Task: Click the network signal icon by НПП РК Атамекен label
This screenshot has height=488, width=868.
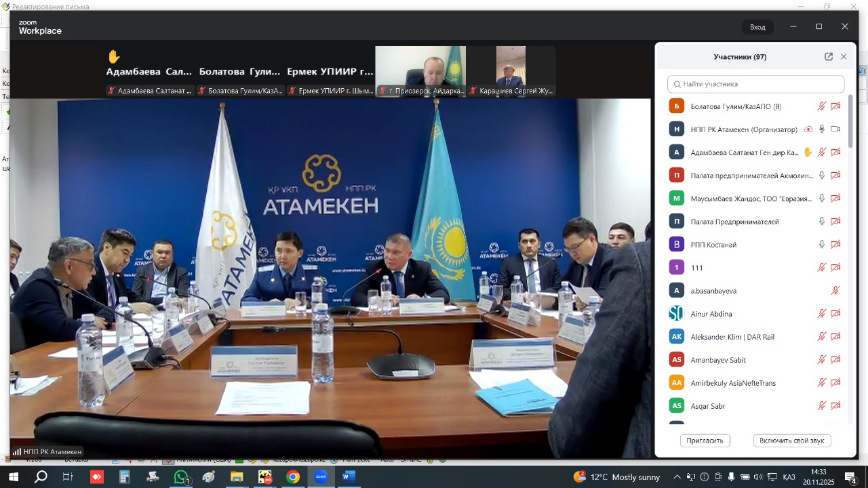Action: click(17, 452)
